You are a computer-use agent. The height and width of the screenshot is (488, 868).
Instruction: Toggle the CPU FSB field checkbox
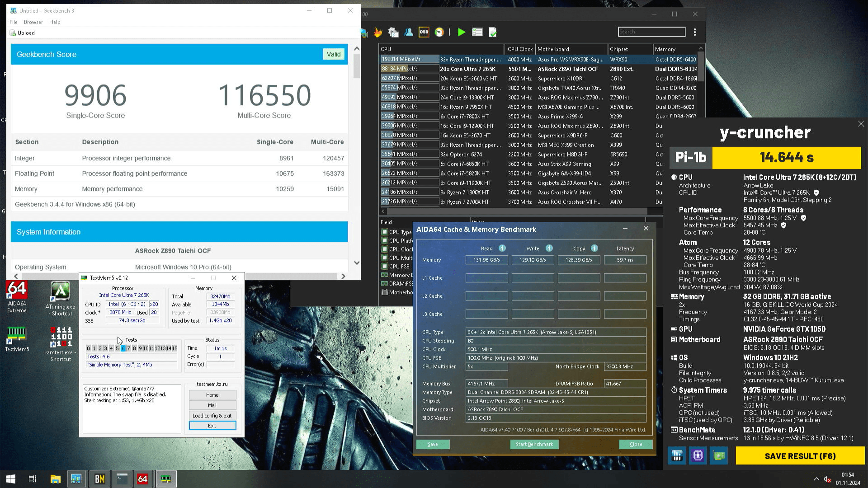385,267
